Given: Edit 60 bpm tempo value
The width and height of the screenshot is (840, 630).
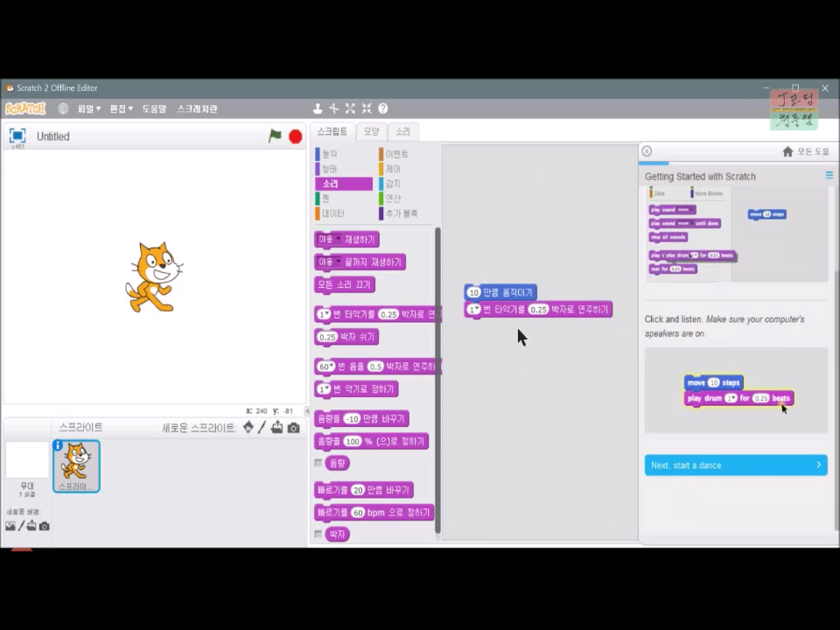Looking at the screenshot, I should (x=358, y=513).
